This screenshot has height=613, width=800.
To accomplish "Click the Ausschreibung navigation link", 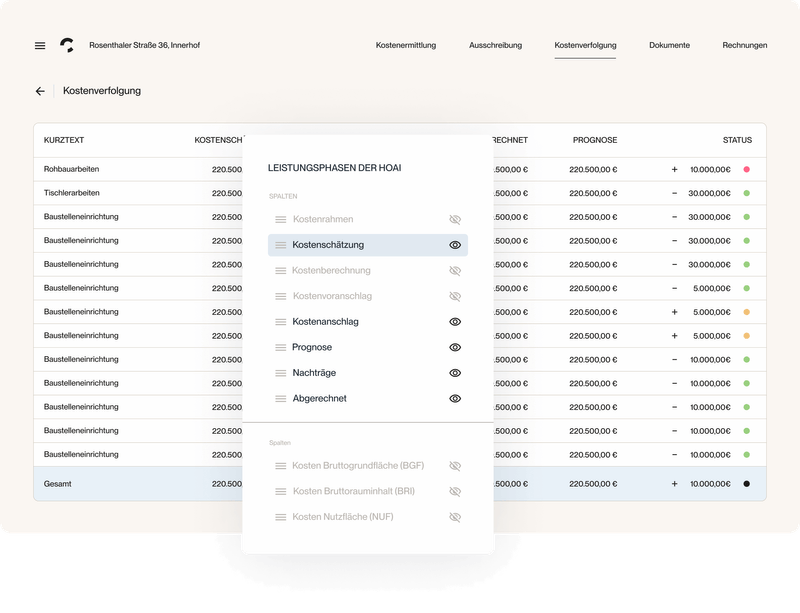I will (x=495, y=45).
